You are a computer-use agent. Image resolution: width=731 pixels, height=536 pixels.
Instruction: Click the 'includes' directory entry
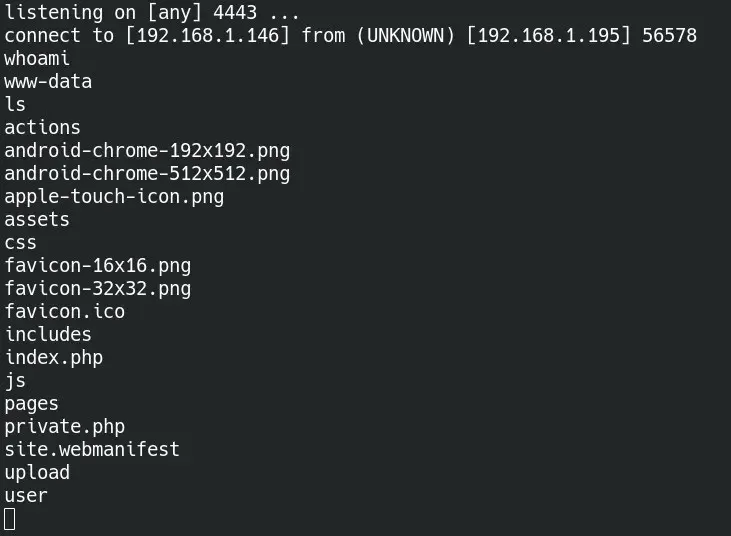pyautogui.click(x=48, y=334)
